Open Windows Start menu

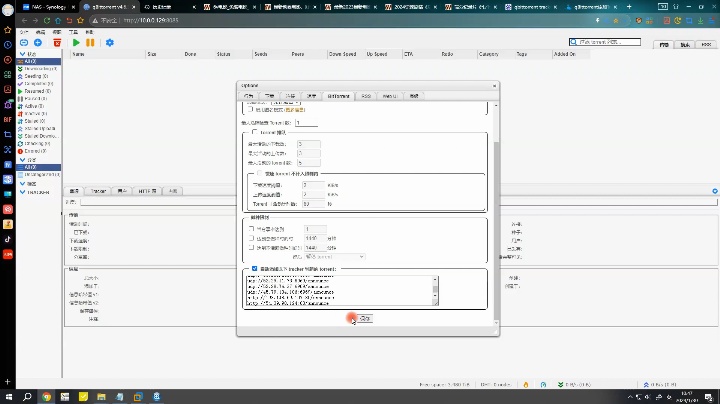click(8, 397)
